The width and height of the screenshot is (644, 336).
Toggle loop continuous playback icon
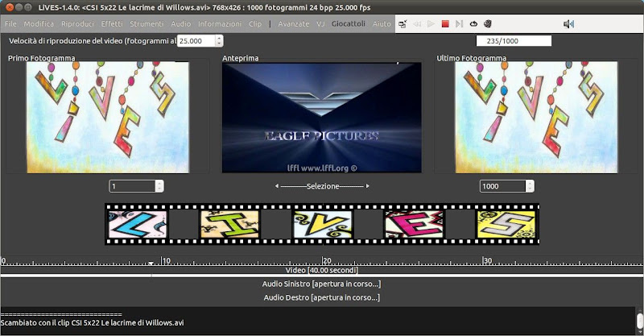coord(473,24)
